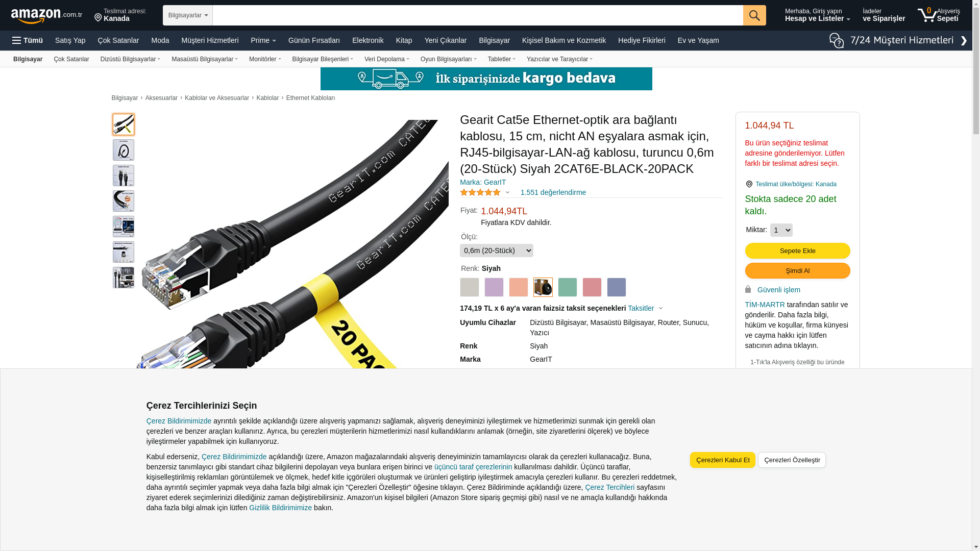
Task: Open the Tümü hamburger menu
Action: (x=28, y=40)
